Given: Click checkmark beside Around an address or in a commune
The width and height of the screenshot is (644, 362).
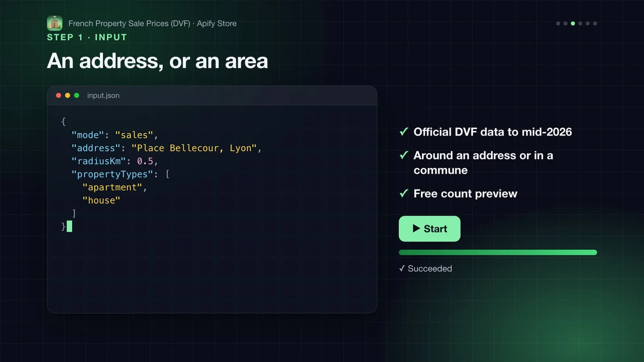Looking at the screenshot, I should (x=404, y=155).
